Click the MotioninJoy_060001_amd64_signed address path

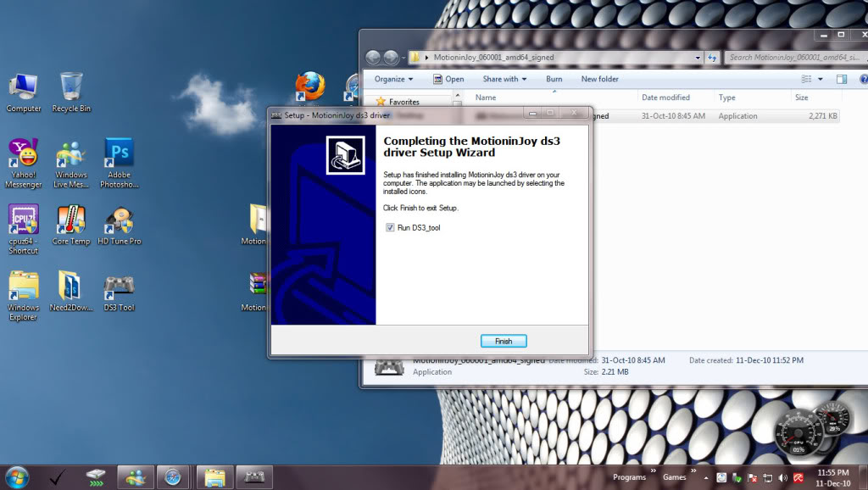(x=493, y=58)
